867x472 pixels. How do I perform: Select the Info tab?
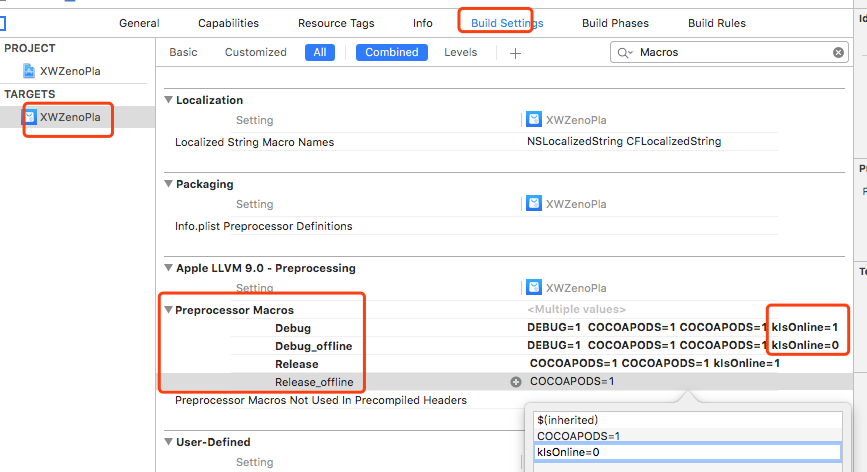pyautogui.click(x=422, y=23)
